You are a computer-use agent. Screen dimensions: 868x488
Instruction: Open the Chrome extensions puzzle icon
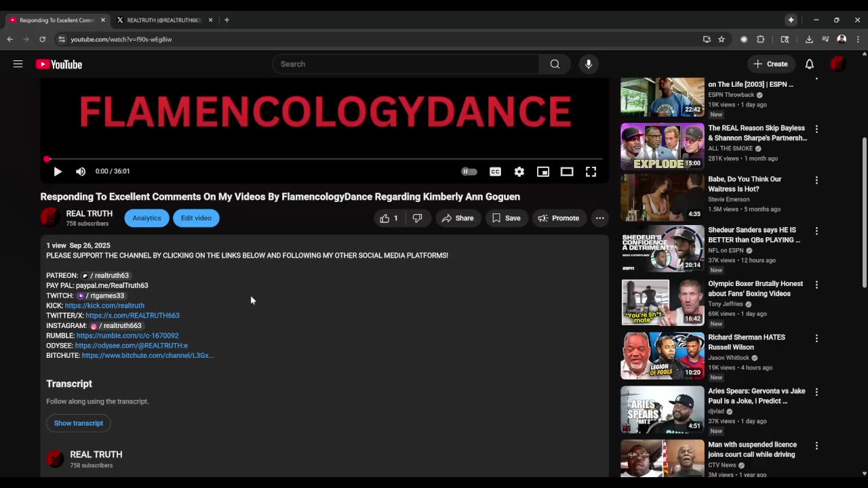(761, 39)
